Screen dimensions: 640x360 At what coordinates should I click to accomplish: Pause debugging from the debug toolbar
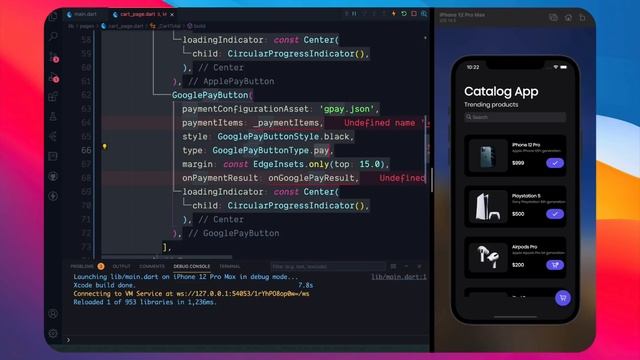pos(354,14)
